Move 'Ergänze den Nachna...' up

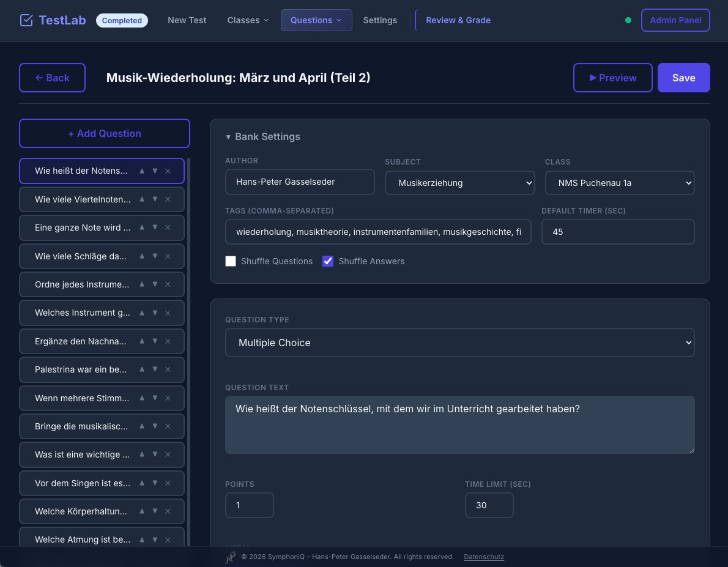(x=142, y=341)
